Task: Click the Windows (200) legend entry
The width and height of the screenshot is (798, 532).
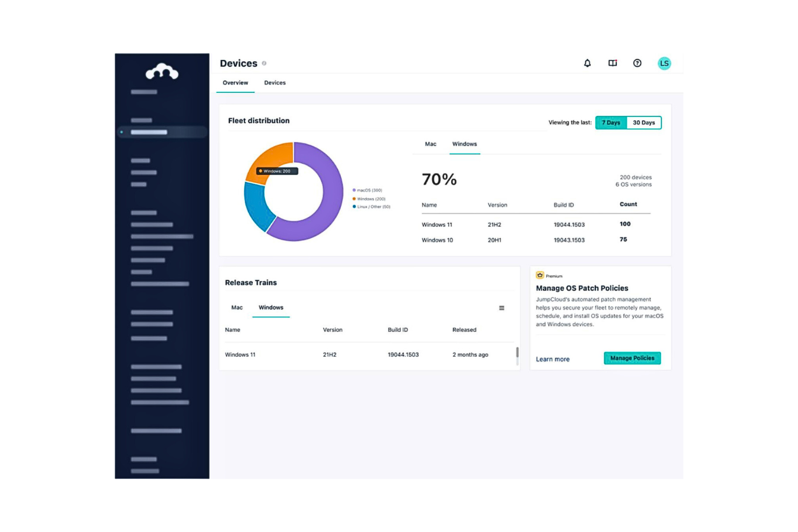Action: (369, 199)
